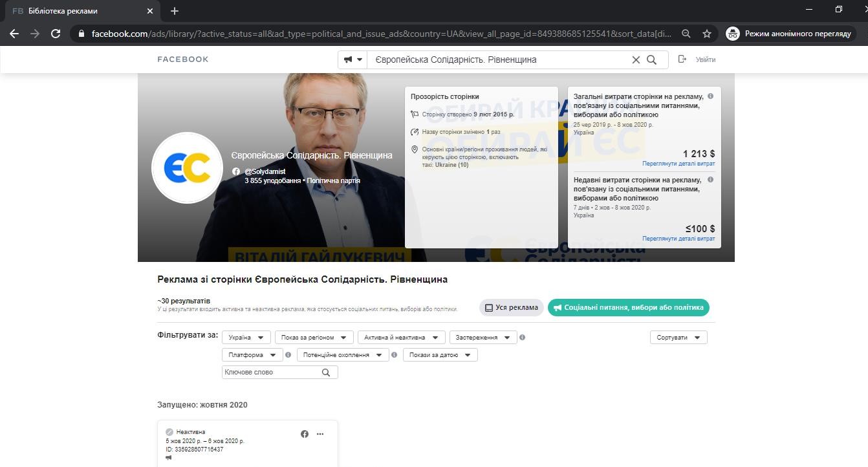The image size is (868, 467).
Task: Bookmark this page with the star
Action: 707,34
